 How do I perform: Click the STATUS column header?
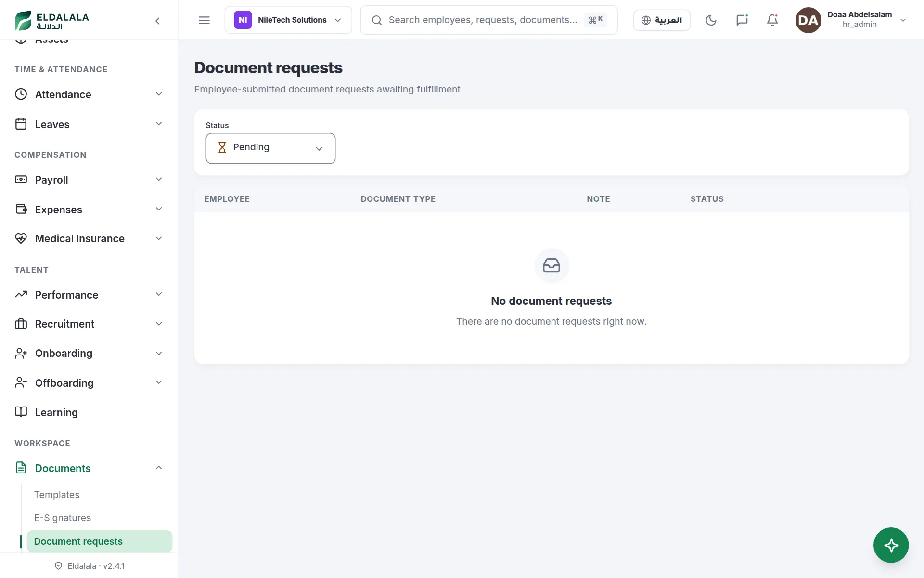tap(707, 199)
